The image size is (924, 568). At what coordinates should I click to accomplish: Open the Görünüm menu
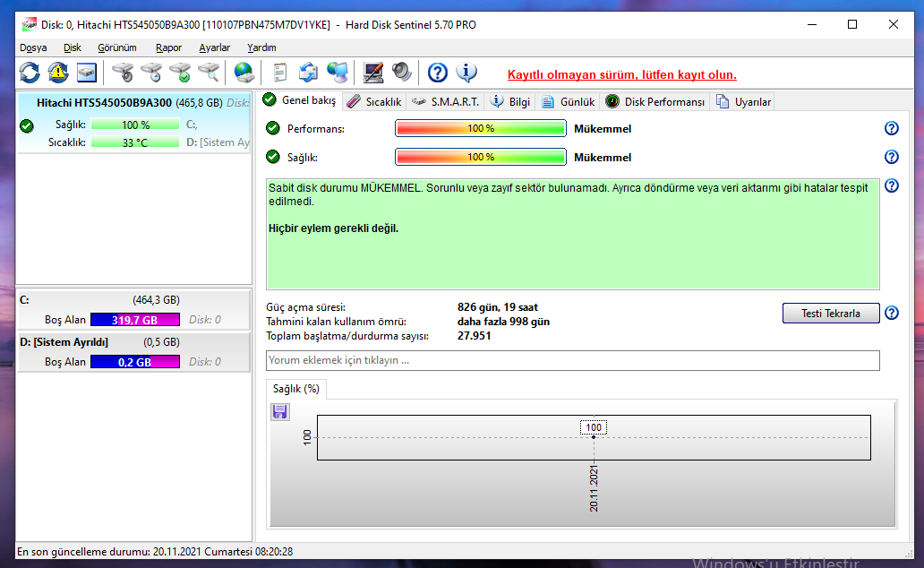(116, 47)
